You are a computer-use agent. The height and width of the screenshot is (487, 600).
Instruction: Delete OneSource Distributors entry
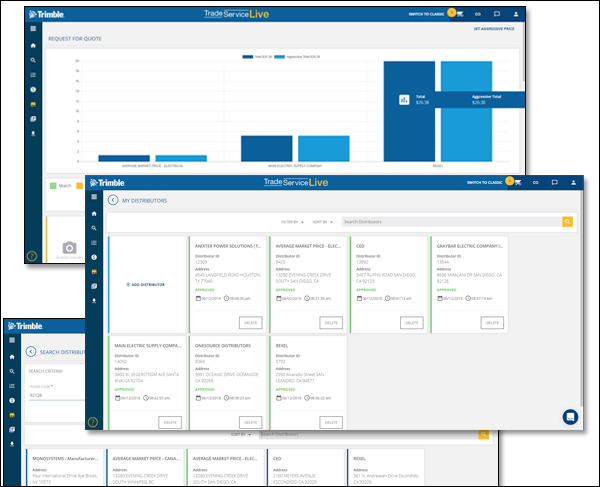coord(251,422)
